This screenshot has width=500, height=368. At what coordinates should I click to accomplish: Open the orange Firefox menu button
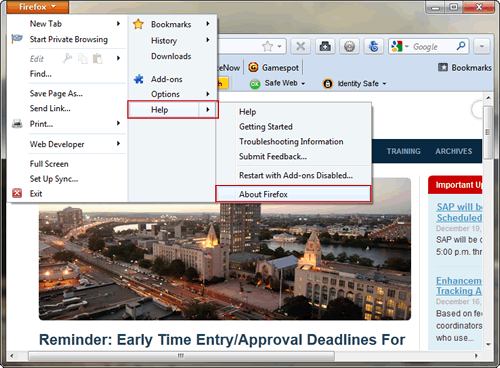click(37, 7)
